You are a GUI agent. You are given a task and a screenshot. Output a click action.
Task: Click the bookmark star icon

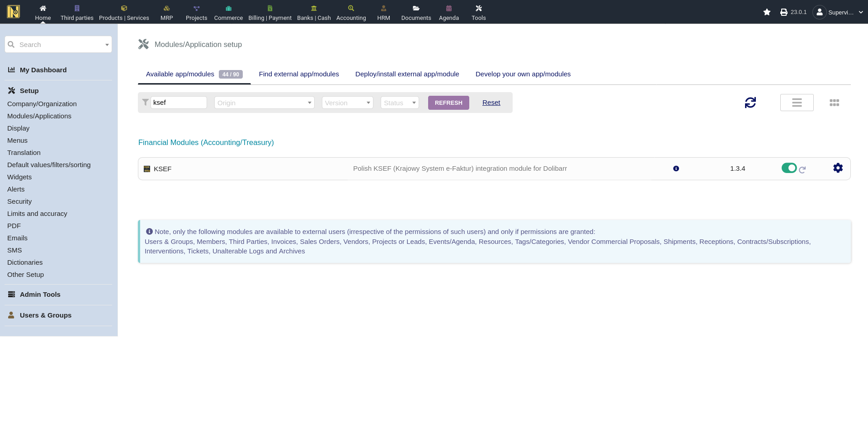(x=767, y=12)
